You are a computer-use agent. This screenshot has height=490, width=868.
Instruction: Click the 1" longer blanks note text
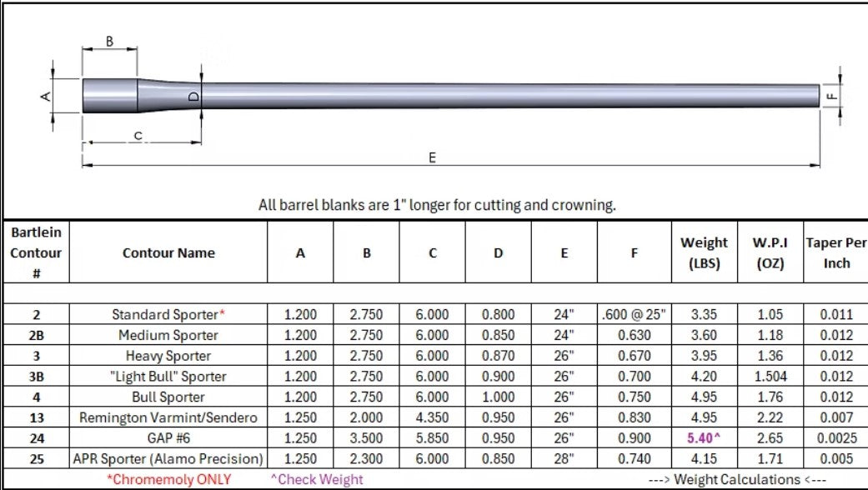point(437,205)
